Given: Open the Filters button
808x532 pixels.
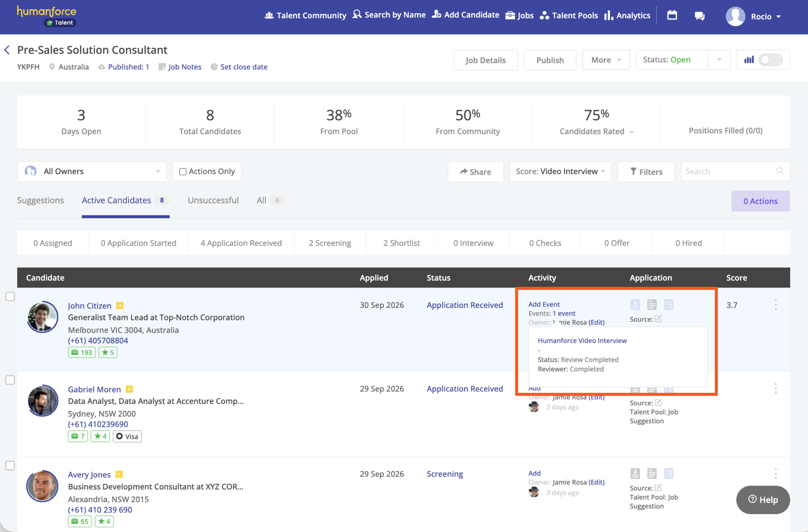Looking at the screenshot, I should tap(646, 172).
